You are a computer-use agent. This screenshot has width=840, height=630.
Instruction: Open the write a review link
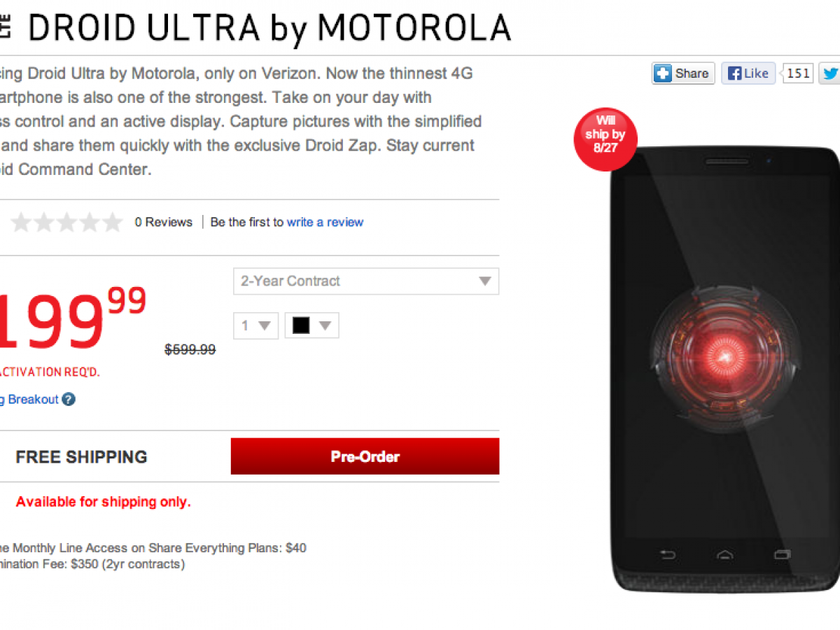[325, 222]
